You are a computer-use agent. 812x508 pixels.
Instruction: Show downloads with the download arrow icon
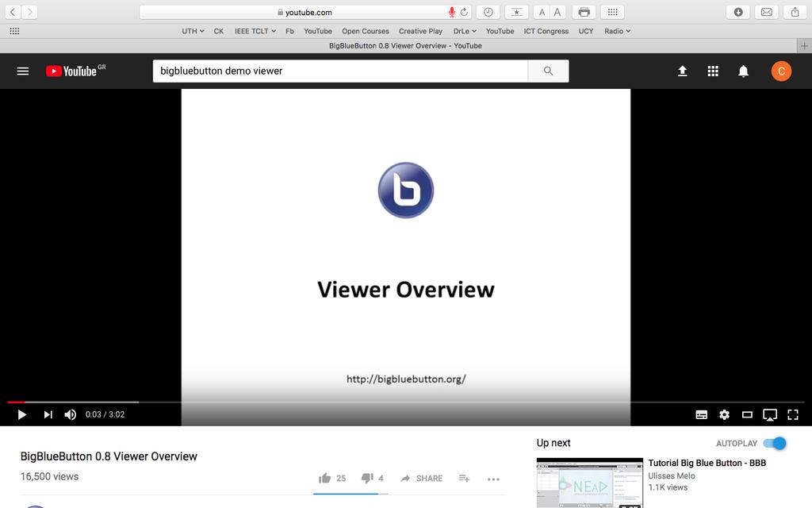[738, 12]
